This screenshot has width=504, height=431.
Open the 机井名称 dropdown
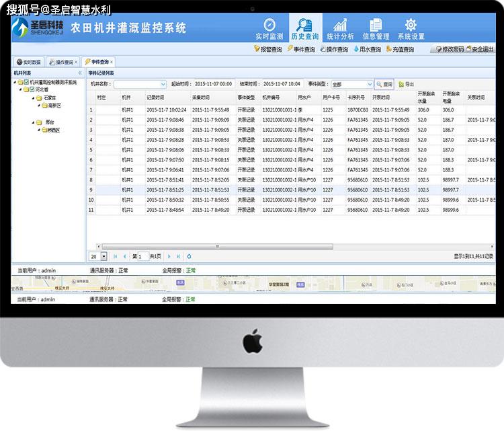point(163,84)
